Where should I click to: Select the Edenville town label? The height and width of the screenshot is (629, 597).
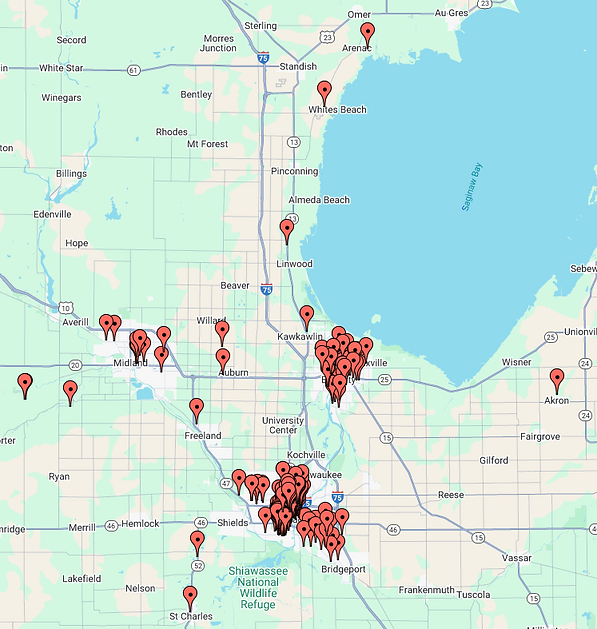(x=52, y=214)
